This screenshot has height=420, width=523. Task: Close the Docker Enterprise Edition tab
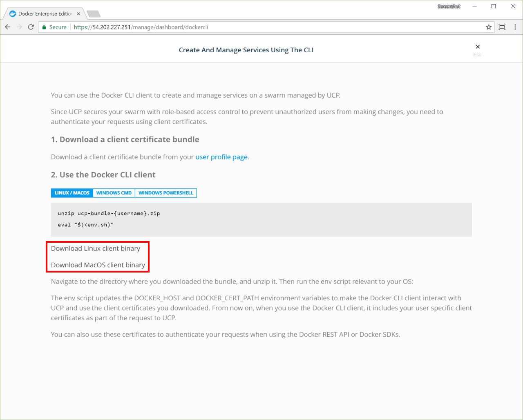(x=78, y=13)
